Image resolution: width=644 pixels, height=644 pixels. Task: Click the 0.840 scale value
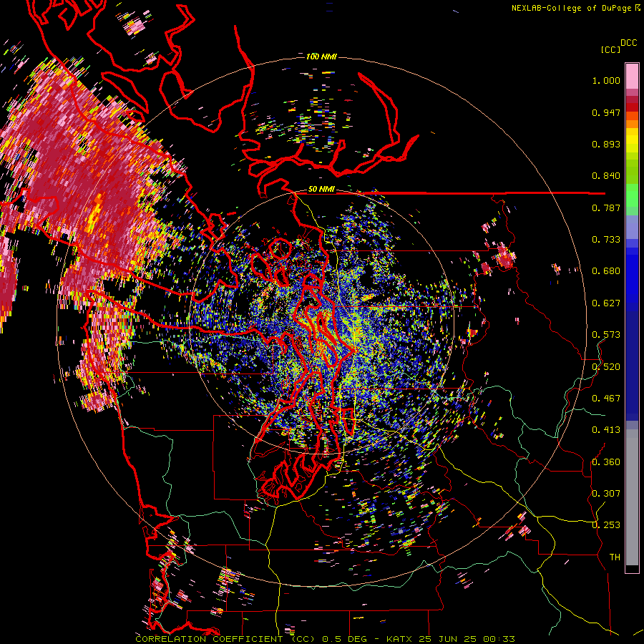coord(606,176)
